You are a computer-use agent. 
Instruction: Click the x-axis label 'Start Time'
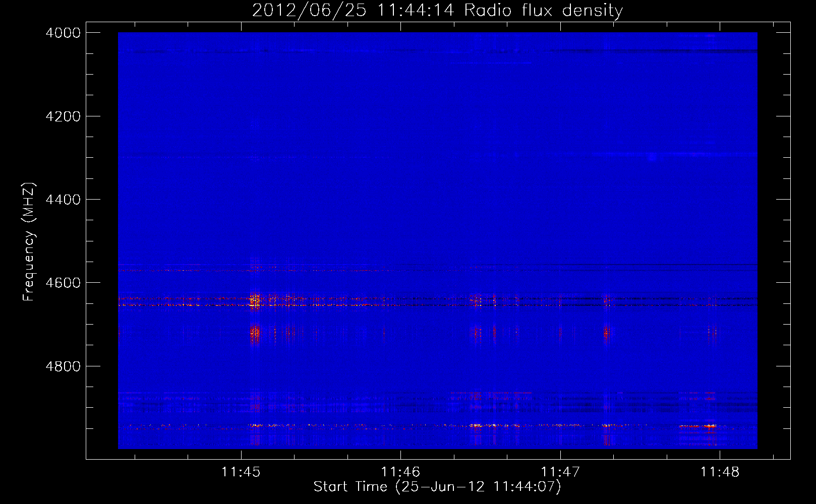coord(351,486)
